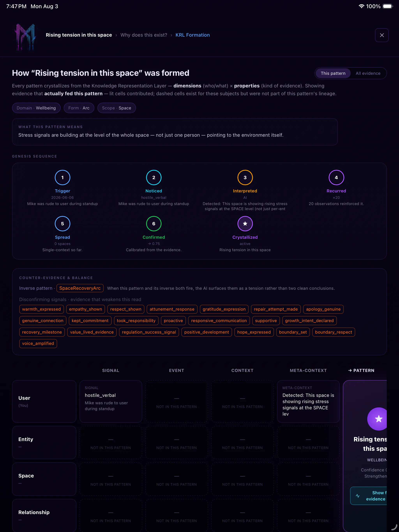Click the warmth_expressed signal tag

(x=41, y=309)
